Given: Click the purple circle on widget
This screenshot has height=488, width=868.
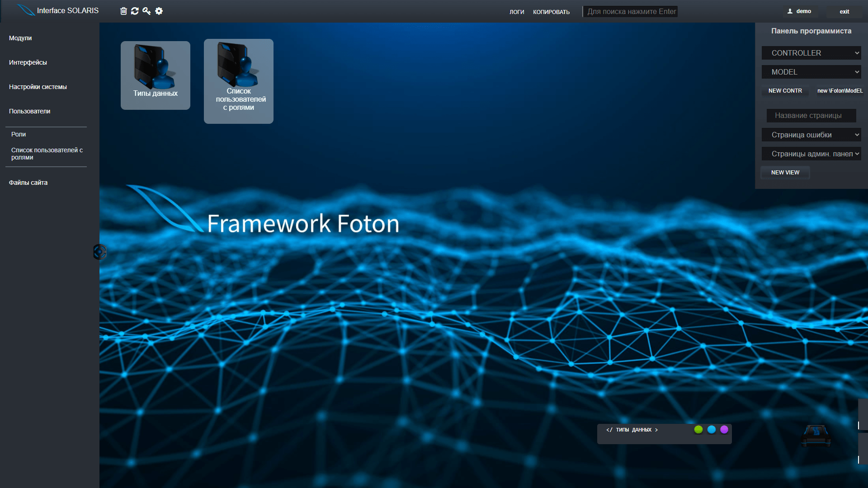Looking at the screenshot, I should [724, 429].
